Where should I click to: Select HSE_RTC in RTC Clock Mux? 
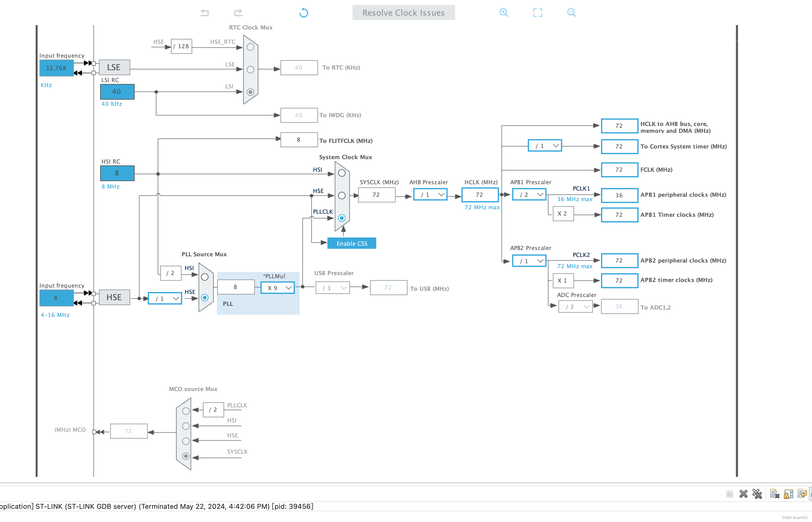point(250,47)
